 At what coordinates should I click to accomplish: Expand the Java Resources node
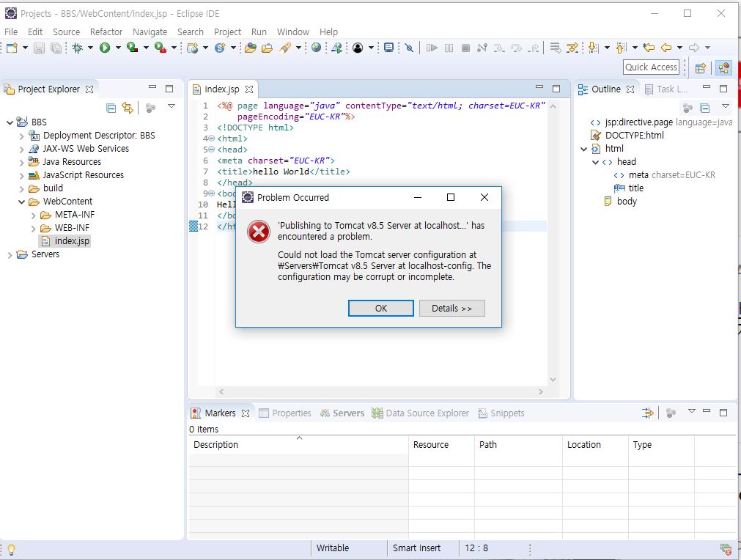[21, 163]
